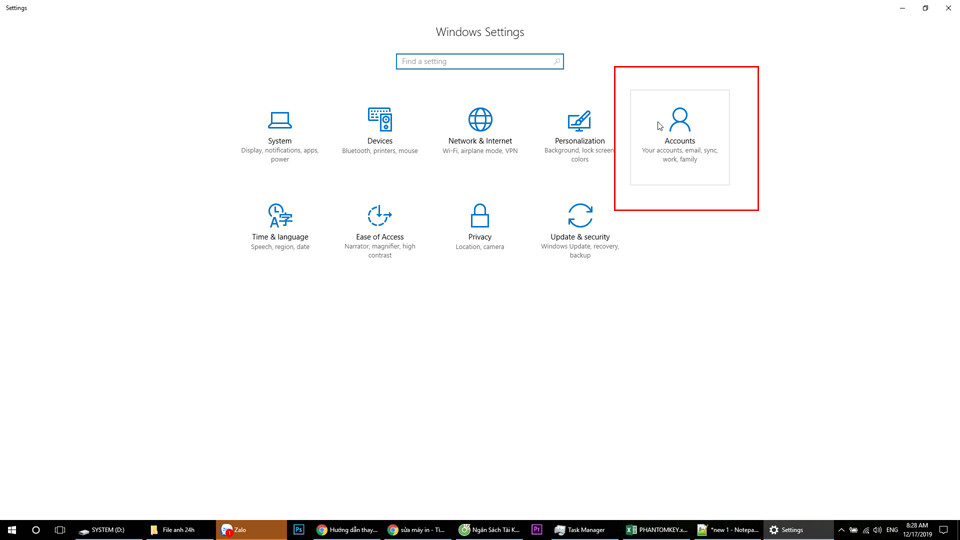Open Ease of Access settings
This screenshot has width=960, height=540.
pos(380,231)
